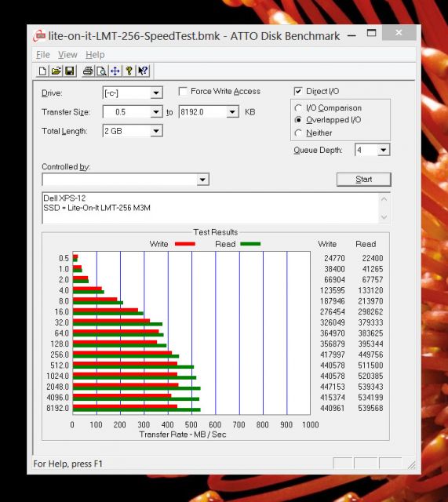Click the New file toolbar icon

pos(42,71)
